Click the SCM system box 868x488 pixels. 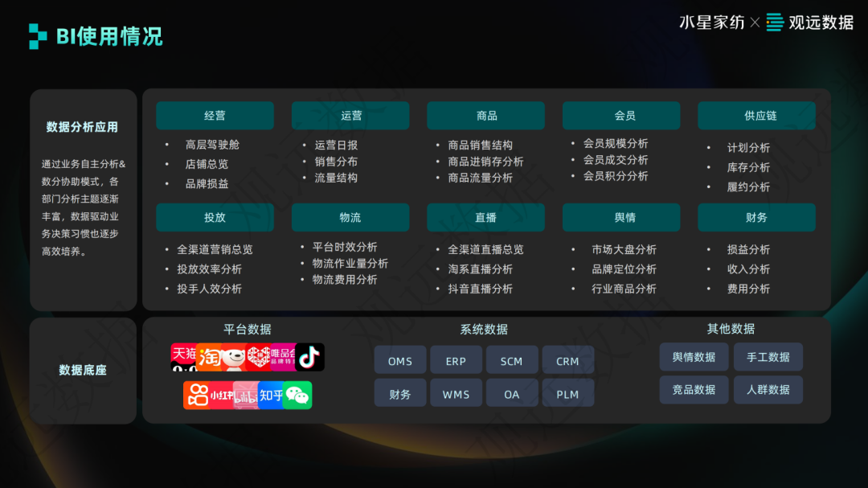coord(512,361)
